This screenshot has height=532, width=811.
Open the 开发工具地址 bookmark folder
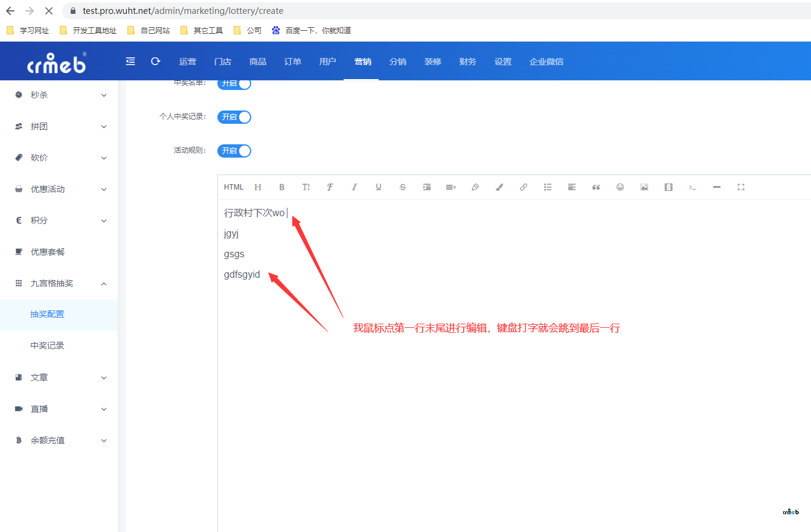88,30
